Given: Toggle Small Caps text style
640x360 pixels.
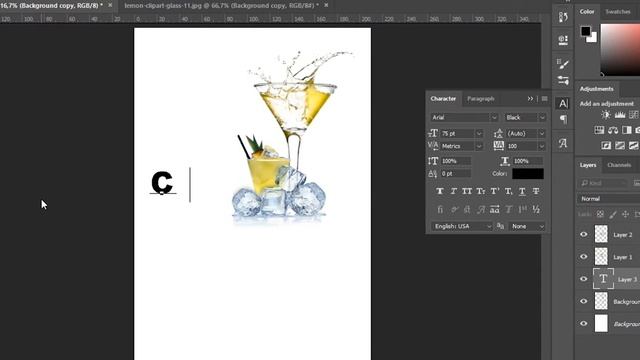Looking at the screenshot, I should click(x=481, y=191).
